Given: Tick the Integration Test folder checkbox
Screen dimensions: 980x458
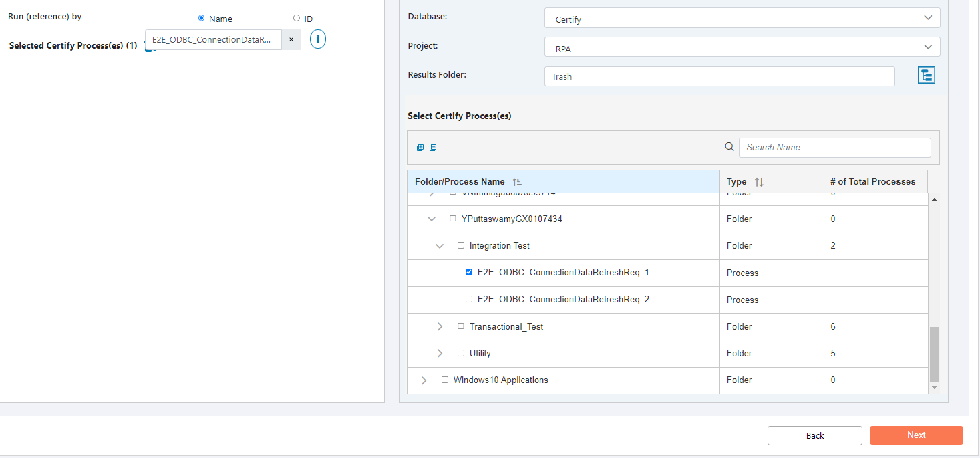Looking at the screenshot, I should (461, 245).
